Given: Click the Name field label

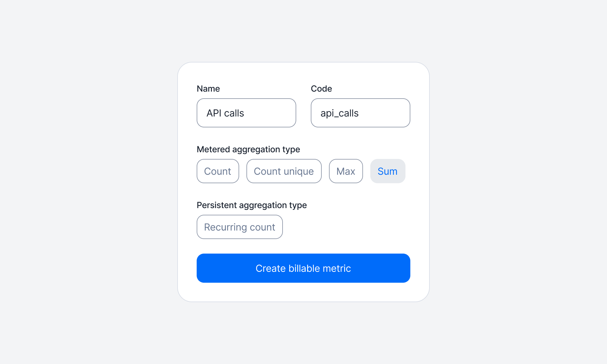Looking at the screenshot, I should pyautogui.click(x=208, y=89).
